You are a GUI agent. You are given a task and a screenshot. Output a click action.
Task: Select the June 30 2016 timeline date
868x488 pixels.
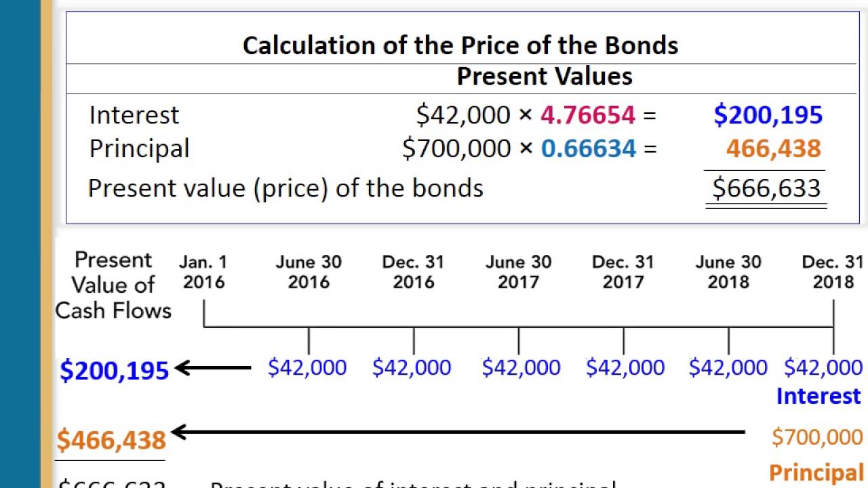(309, 272)
